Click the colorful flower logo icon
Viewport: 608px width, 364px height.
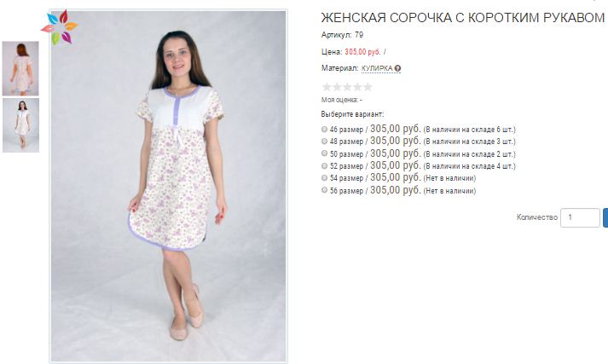pos(60,26)
